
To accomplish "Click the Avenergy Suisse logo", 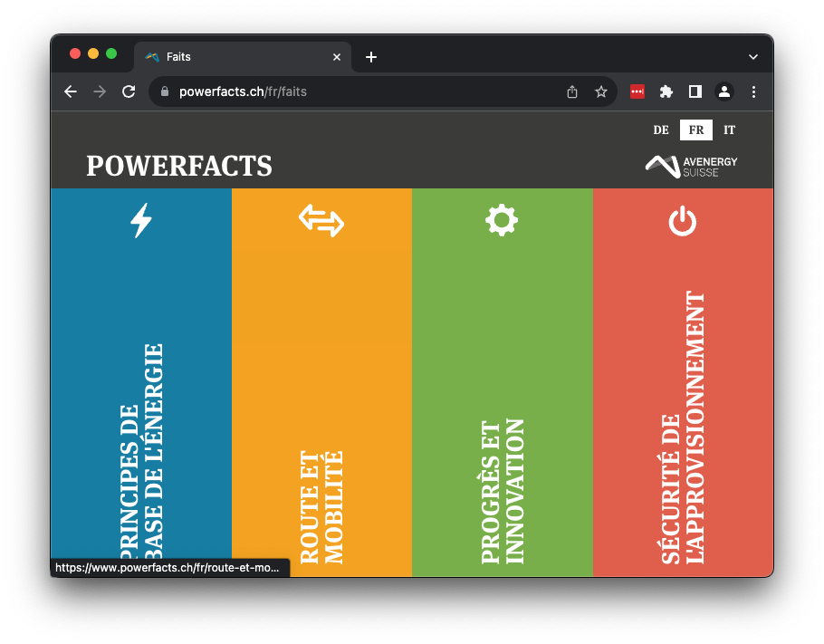I will (x=691, y=166).
